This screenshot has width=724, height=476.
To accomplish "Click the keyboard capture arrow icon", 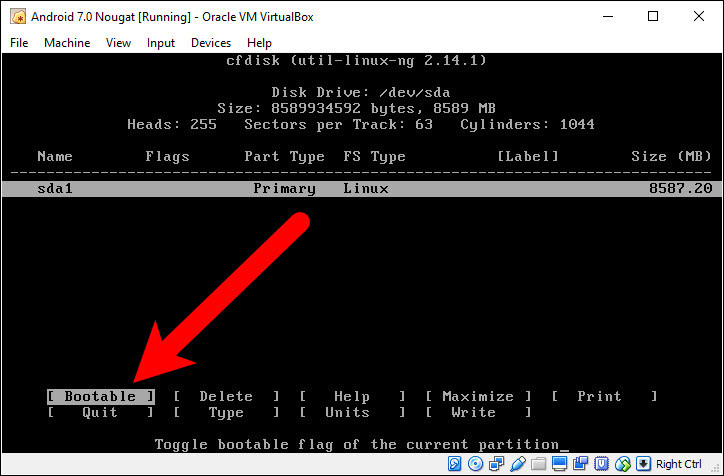I will [643, 464].
